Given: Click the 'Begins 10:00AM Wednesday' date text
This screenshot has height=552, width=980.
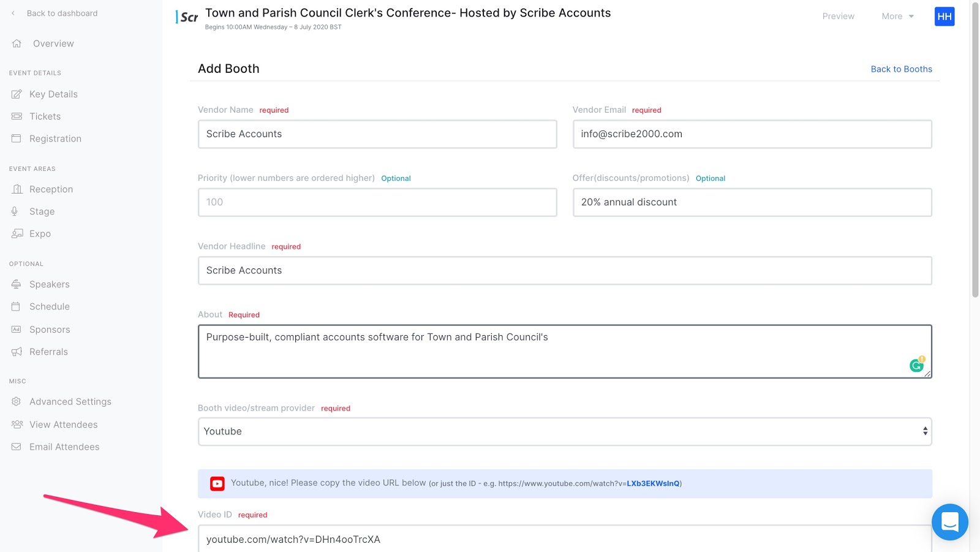Looking at the screenshot, I should pos(273,27).
